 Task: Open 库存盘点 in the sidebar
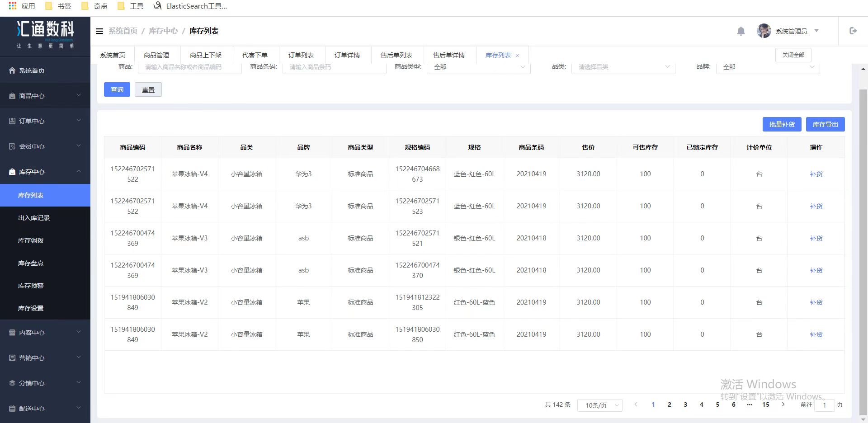click(45, 263)
